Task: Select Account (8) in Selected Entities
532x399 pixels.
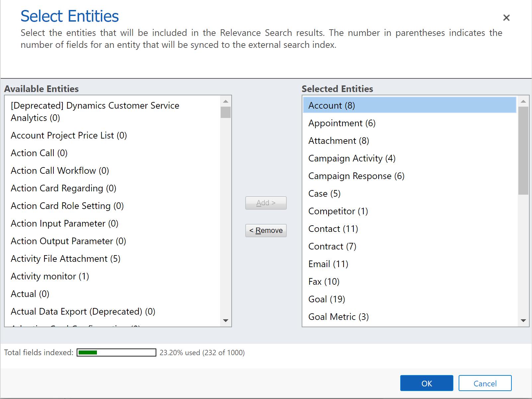Action: (410, 105)
